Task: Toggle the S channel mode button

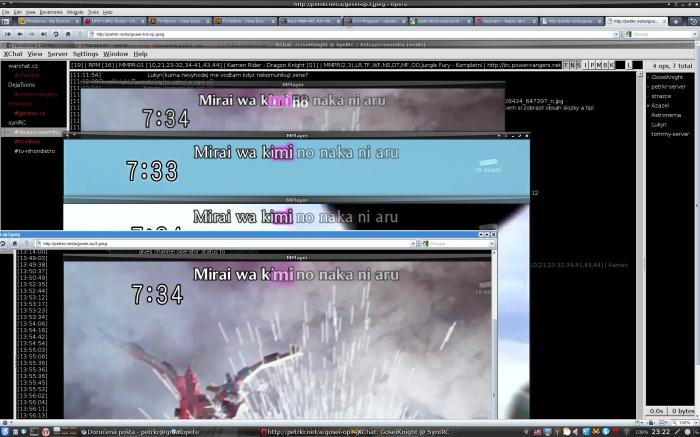Action: (x=579, y=65)
